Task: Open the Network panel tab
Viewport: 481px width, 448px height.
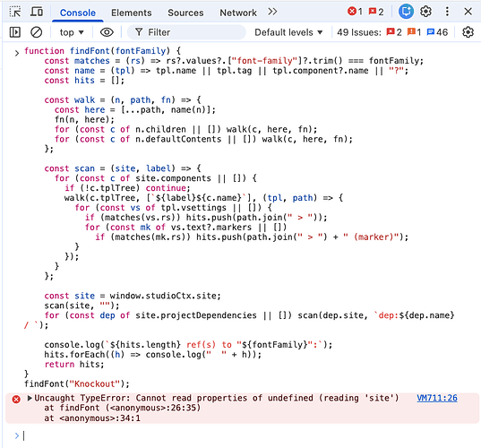Action: click(238, 13)
